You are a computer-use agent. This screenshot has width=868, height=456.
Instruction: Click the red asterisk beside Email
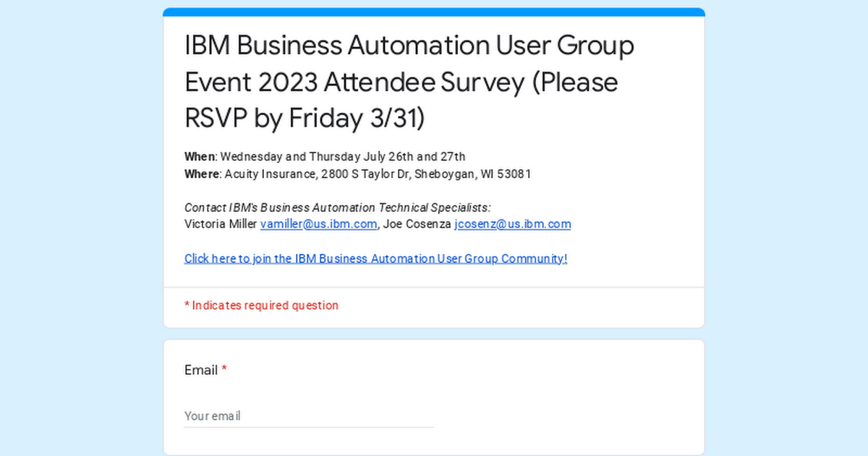click(x=224, y=369)
